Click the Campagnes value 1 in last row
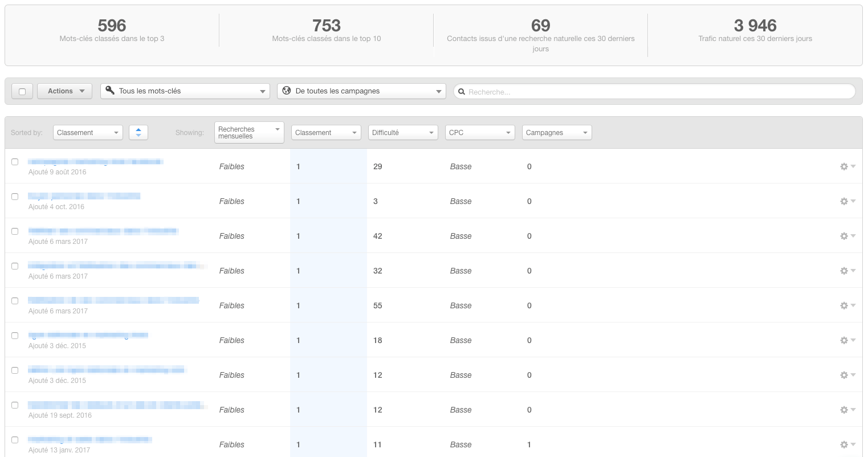The height and width of the screenshot is (457, 868). (529, 444)
